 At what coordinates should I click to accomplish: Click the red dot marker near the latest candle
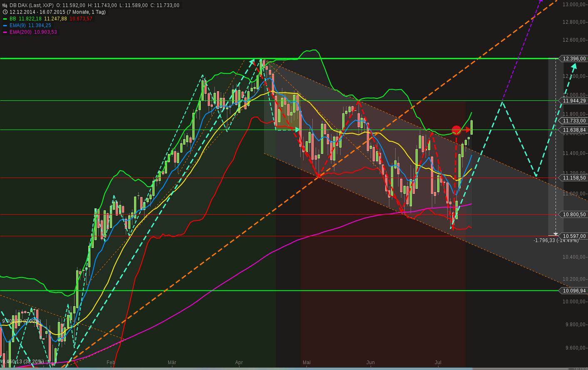pos(456,130)
